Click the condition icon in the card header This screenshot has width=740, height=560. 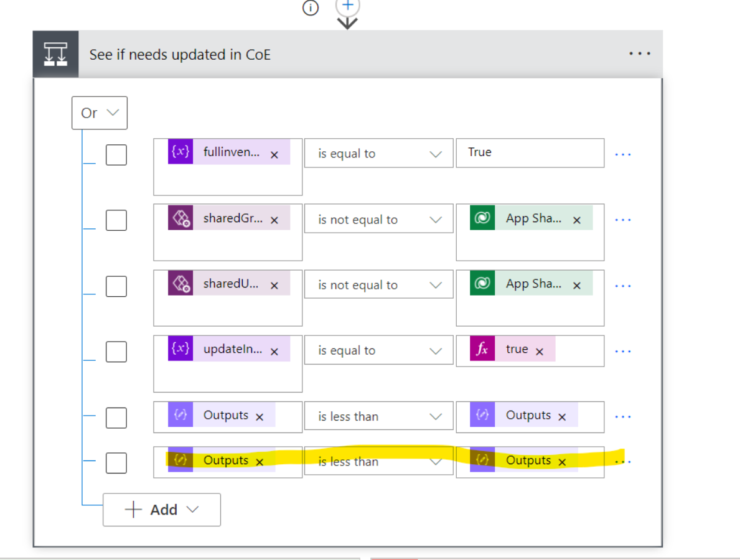coord(55,54)
